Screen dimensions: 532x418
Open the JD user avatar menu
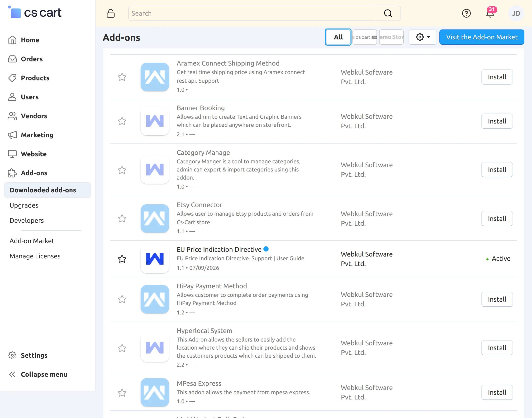[x=516, y=13]
